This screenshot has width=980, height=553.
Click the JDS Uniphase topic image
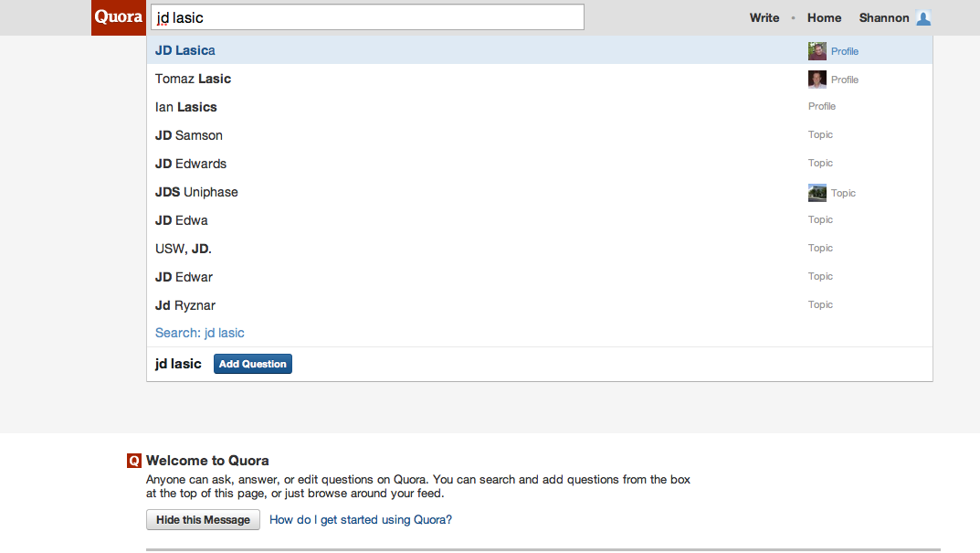click(816, 192)
